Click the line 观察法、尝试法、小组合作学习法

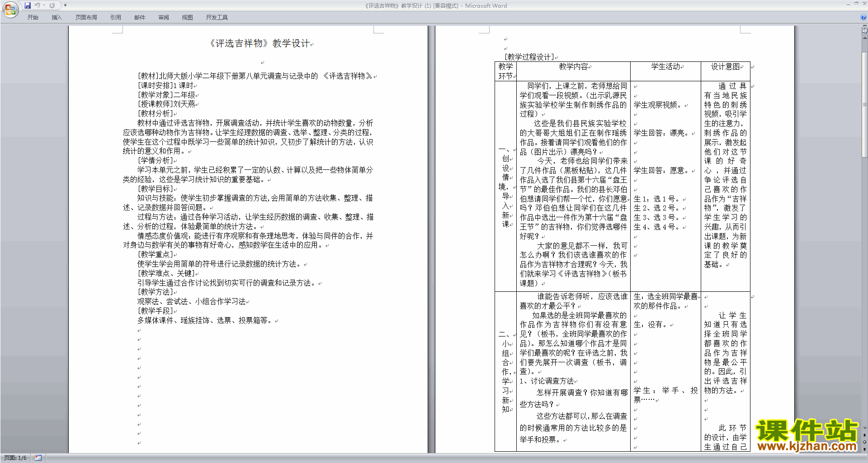coord(191,301)
